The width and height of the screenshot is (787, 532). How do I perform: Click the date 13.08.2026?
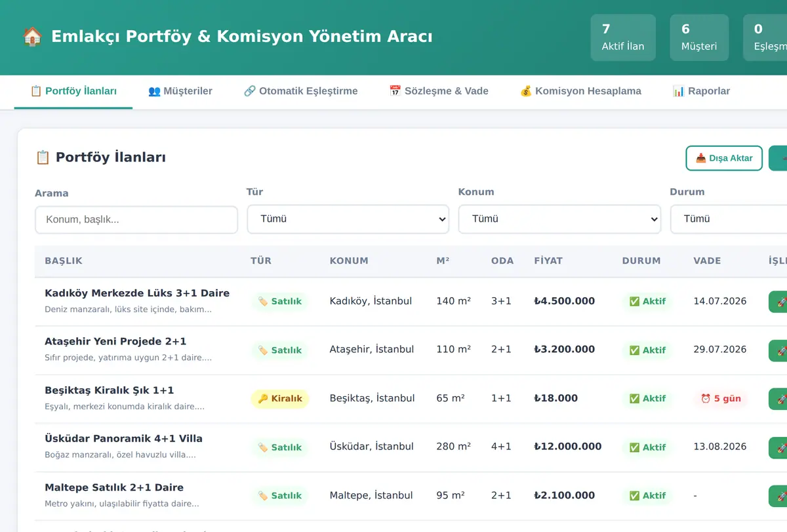coord(720,447)
